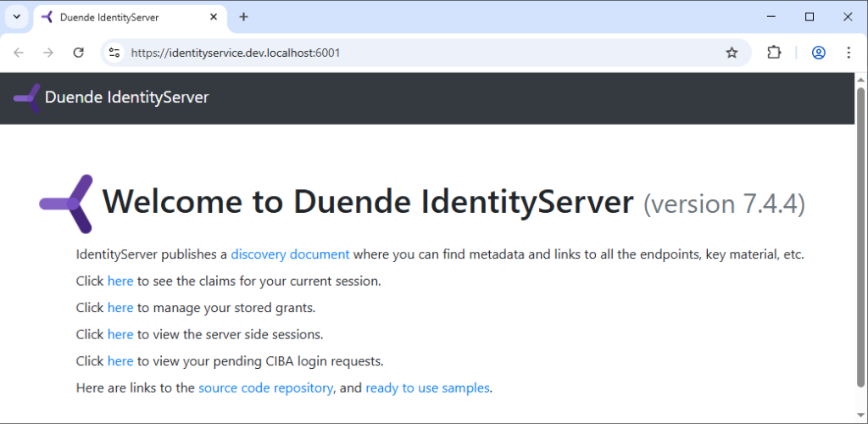Click "here" to see current session claims
This screenshot has width=868, height=424.
120,281
